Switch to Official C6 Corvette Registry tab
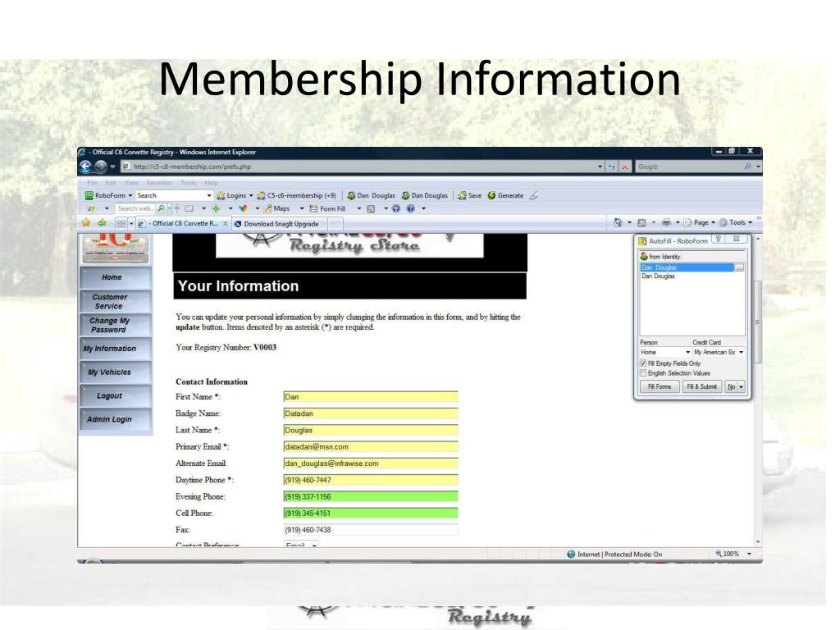Viewport: 840px width, 630px height. click(x=183, y=223)
